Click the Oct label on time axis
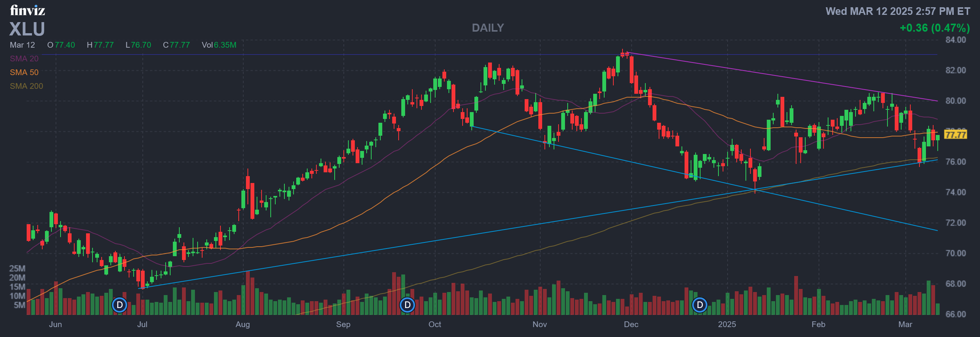This screenshot has width=980, height=337. tap(434, 324)
